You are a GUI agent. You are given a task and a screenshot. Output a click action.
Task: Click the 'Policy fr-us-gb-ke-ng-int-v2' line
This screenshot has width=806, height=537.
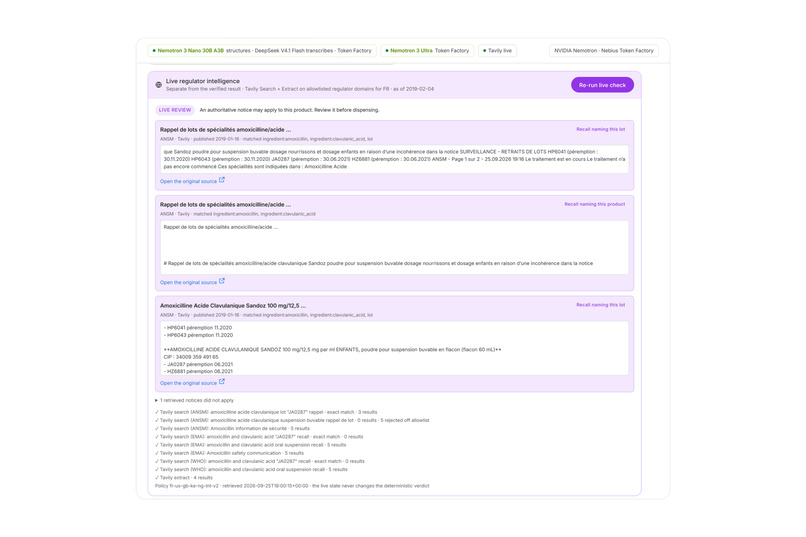(292, 486)
